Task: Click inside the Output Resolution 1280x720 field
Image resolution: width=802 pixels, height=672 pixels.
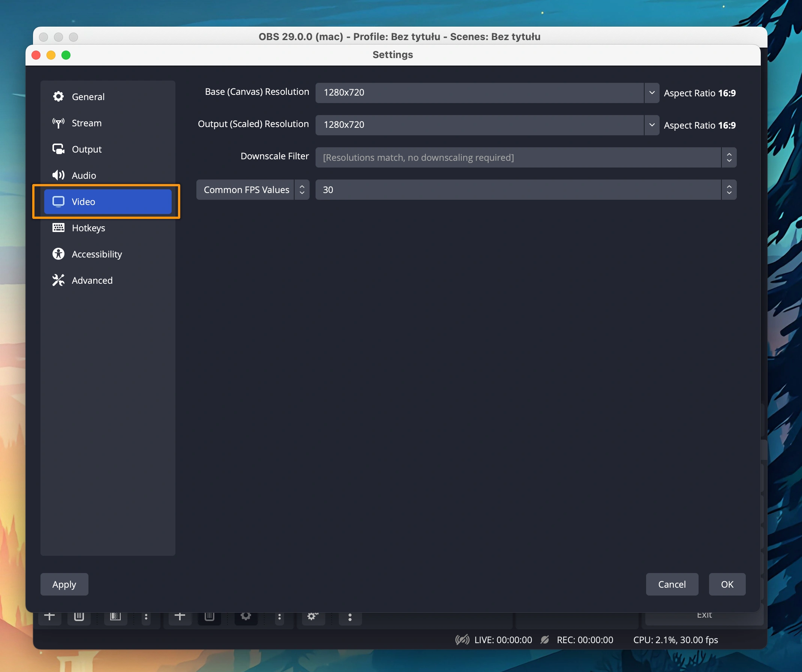Action: (479, 125)
